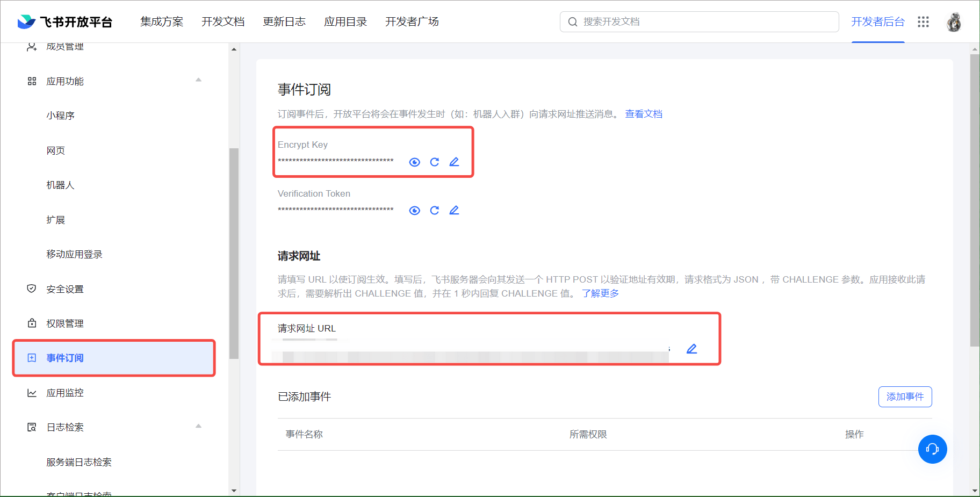Click the 添加事件 button
This screenshot has width=980, height=497.
[x=905, y=397]
